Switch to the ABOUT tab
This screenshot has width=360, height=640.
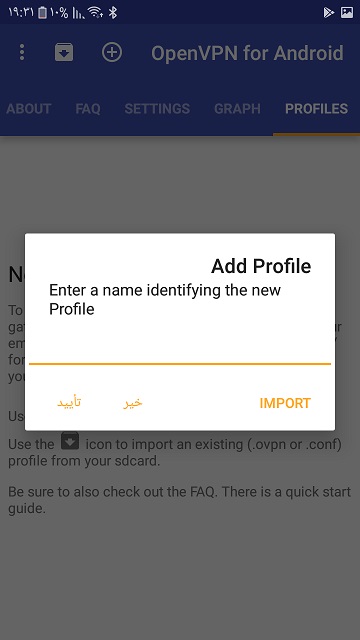(x=29, y=109)
